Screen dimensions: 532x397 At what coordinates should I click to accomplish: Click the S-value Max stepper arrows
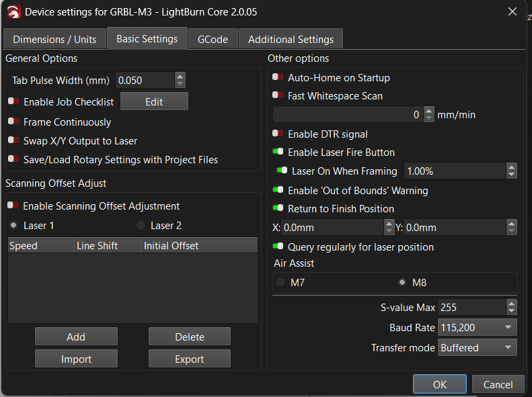[x=512, y=308]
